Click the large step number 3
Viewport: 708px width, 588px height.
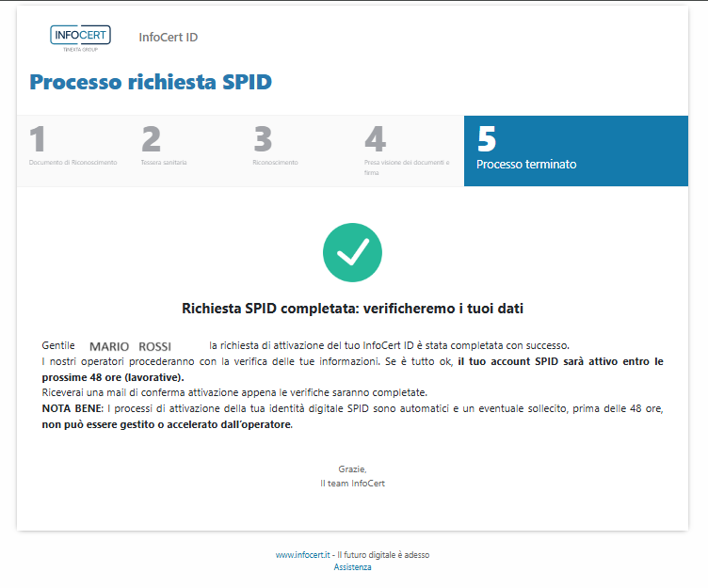tap(263, 139)
